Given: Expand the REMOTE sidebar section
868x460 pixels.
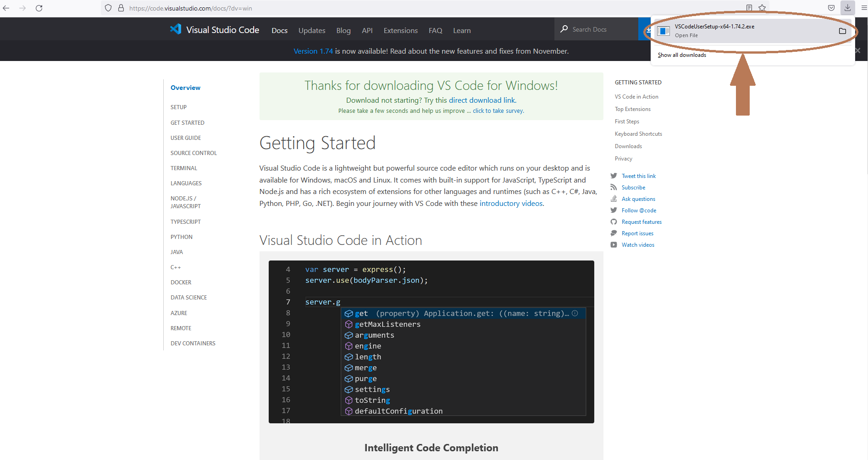Looking at the screenshot, I should coord(181,328).
